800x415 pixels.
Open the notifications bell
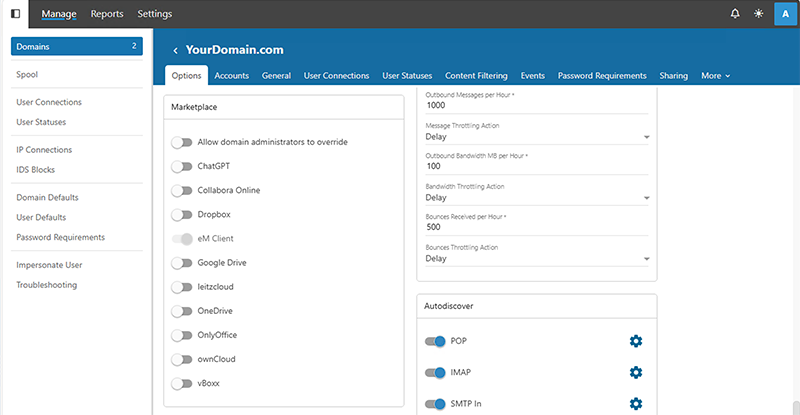click(x=735, y=14)
